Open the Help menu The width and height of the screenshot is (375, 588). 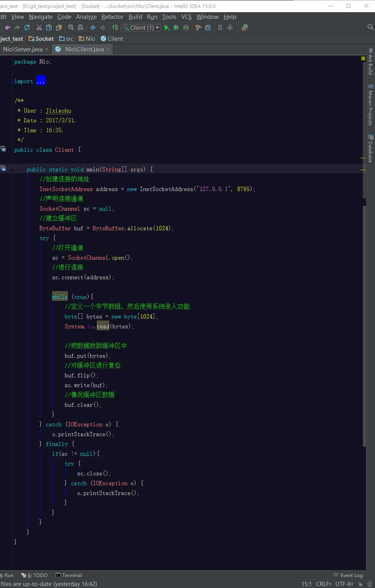coord(230,17)
